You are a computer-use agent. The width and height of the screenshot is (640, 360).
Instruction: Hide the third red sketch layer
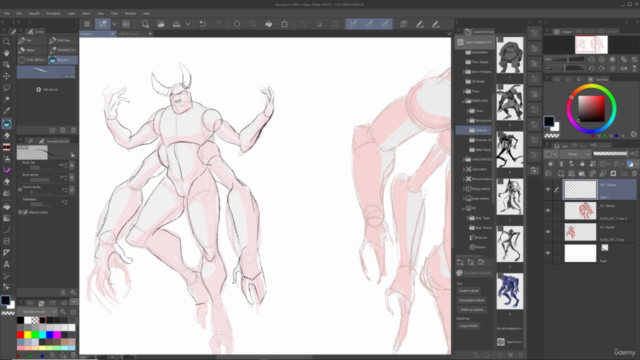click(548, 232)
